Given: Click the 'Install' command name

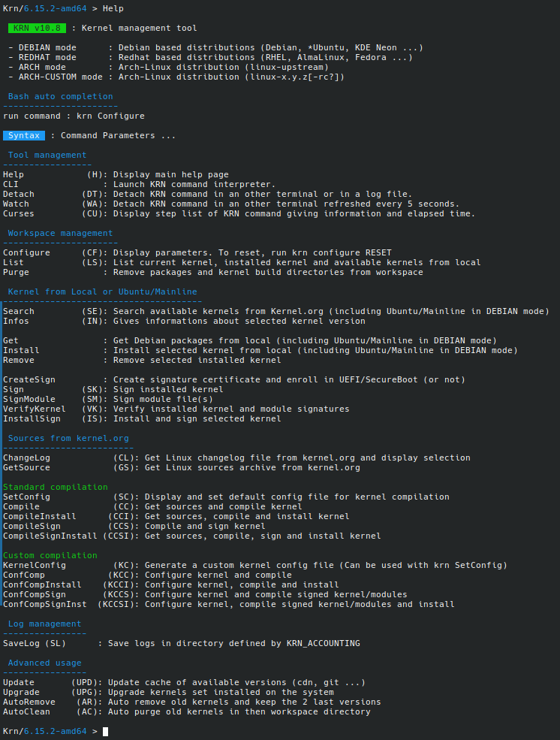Looking at the screenshot, I should [21, 350].
